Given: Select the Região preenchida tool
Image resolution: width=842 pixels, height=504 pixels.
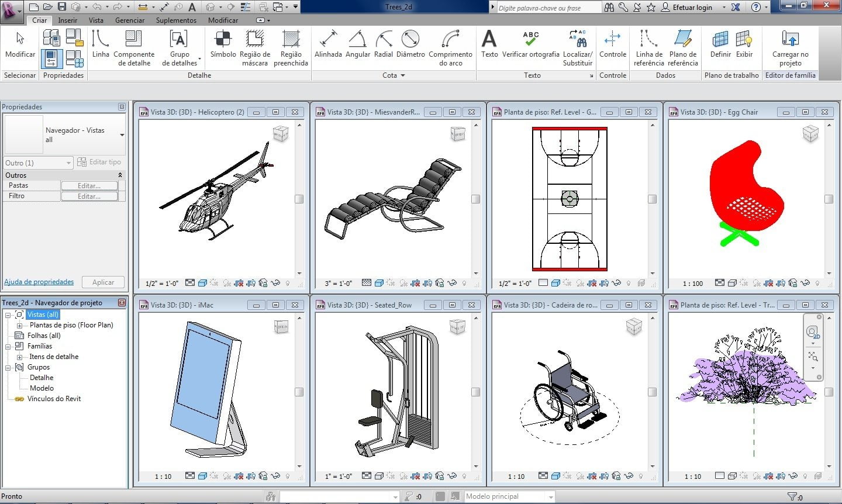Looking at the screenshot, I should point(291,48).
